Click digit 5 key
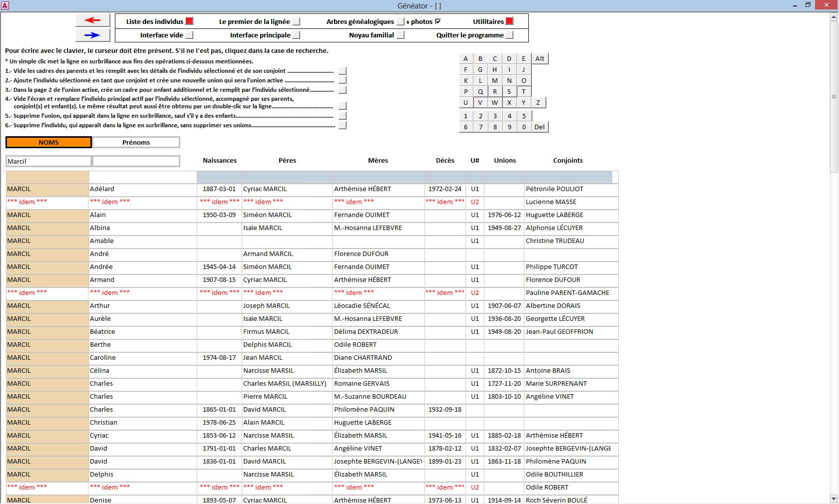Viewport: 839px width, 504px height. (x=524, y=116)
